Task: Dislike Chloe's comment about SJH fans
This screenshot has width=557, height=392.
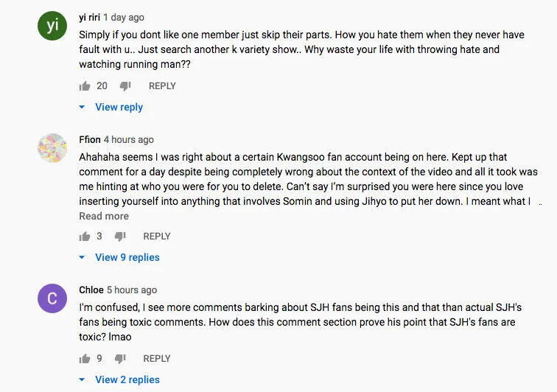Action: (x=120, y=359)
